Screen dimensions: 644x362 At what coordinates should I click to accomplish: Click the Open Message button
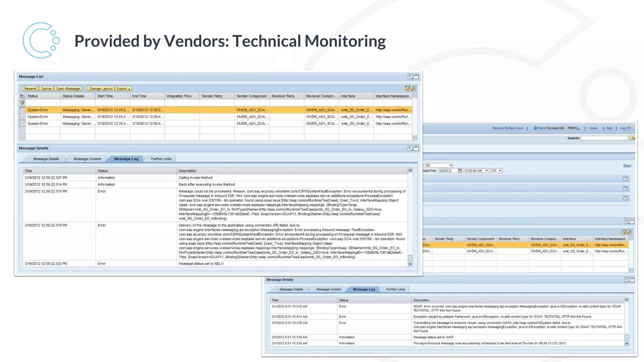pyautogui.click(x=68, y=89)
